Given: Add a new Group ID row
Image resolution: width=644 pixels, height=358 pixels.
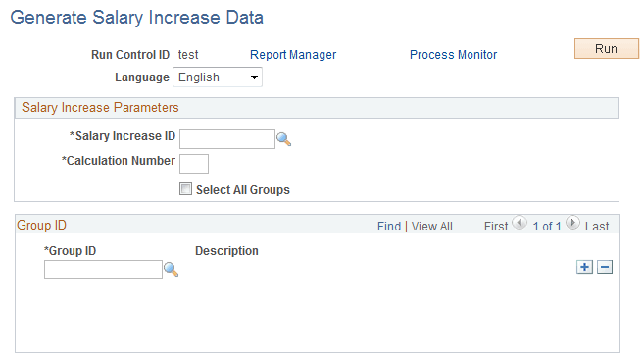Looking at the screenshot, I should point(584,267).
